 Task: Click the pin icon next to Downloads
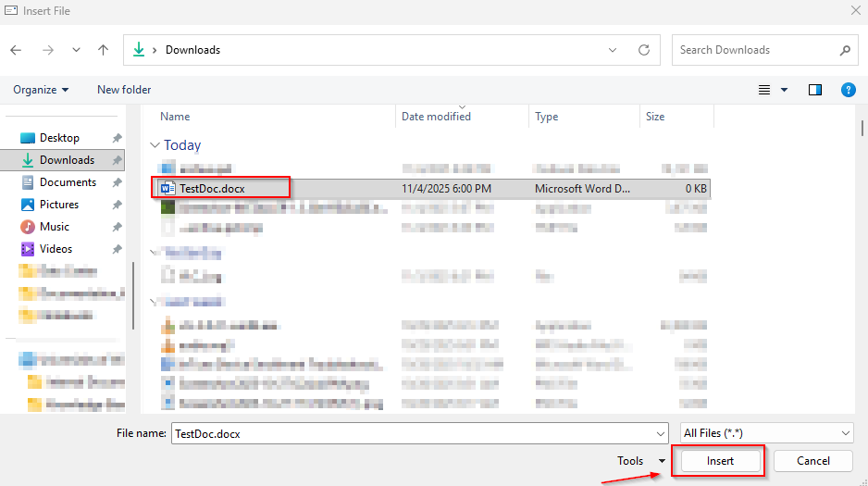117,160
